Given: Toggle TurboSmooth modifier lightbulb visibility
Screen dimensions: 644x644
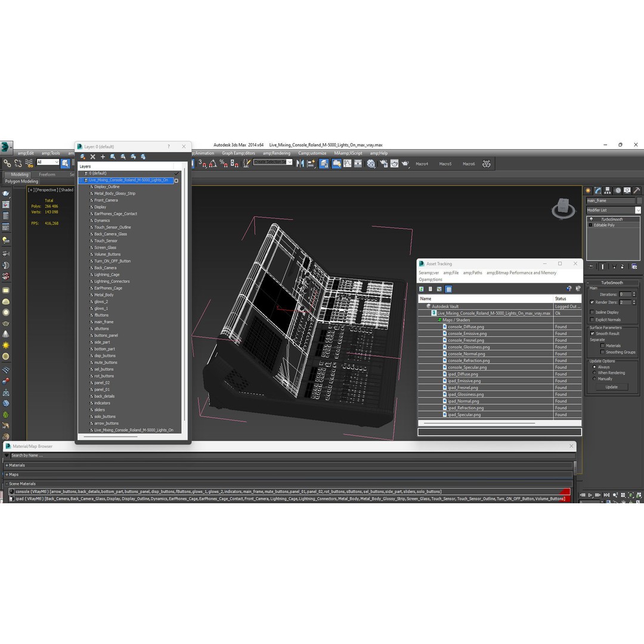Looking at the screenshot, I should click(591, 219).
